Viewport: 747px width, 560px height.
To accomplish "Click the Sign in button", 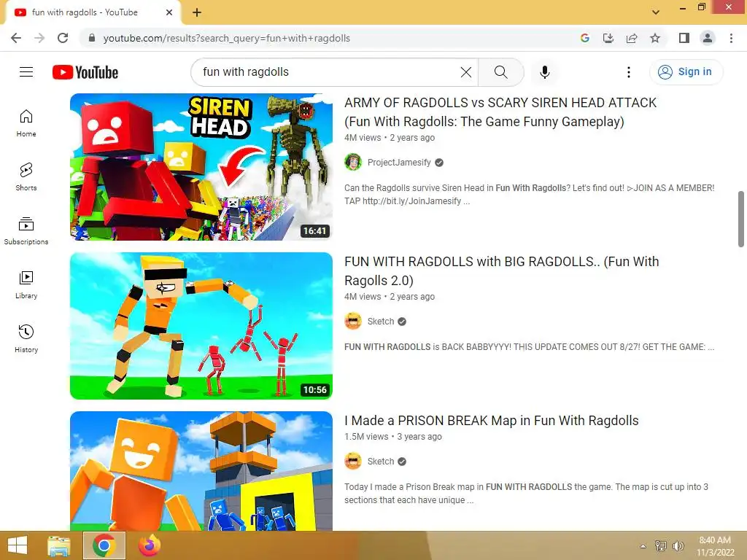I will tap(686, 72).
